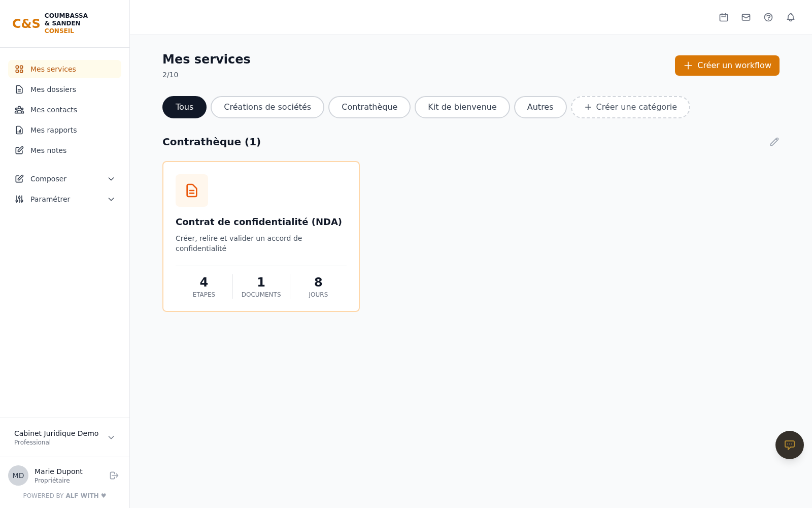This screenshot has height=508, width=812.
Task: Click the Mes notes edit icon
Action: pos(19,150)
